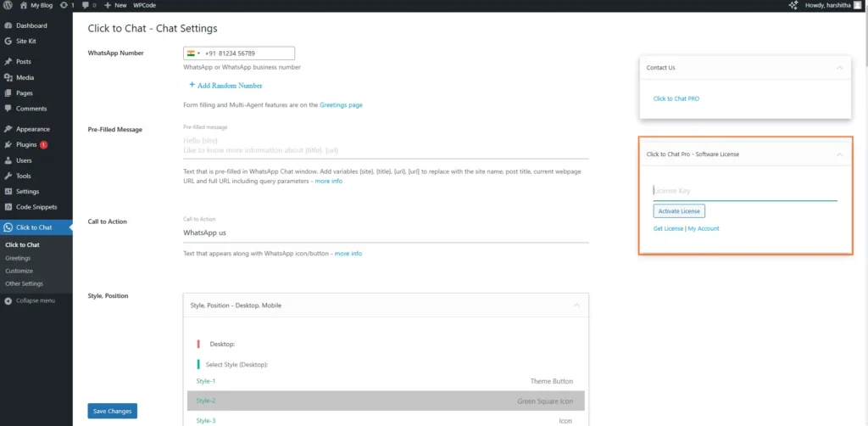The image size is (868, 426).
Task: Go to Other Settings submenu
Action: (x=24, y=283)
